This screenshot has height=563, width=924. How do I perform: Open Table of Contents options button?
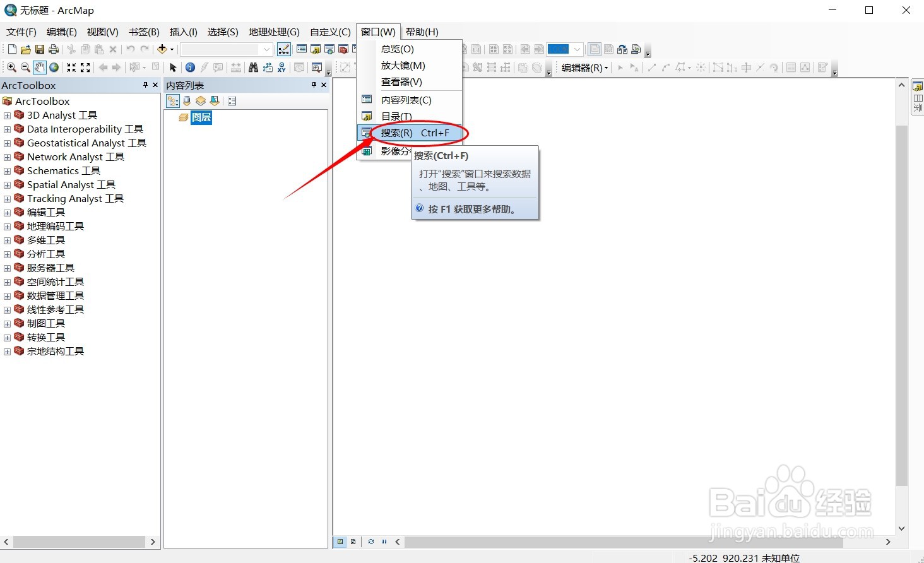click(232, 101)
